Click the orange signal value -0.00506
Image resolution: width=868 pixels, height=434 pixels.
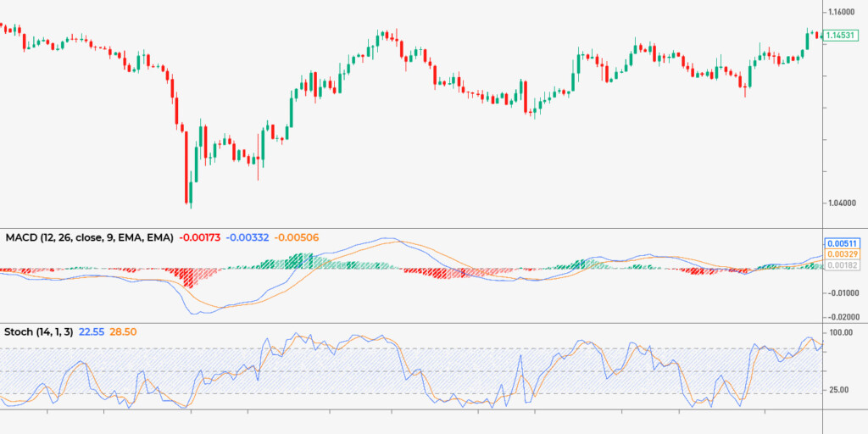click(298, 238)
